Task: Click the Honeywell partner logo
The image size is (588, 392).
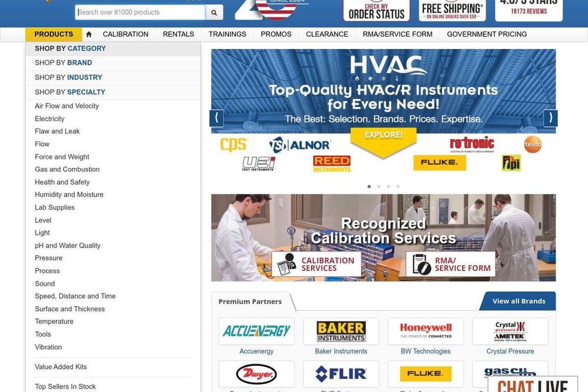Action: [426, 331]
